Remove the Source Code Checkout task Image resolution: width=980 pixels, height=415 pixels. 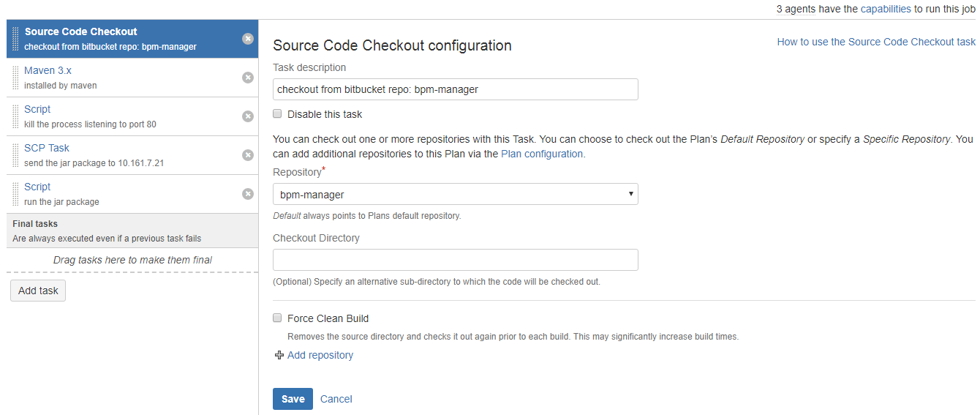coord(248,39)
